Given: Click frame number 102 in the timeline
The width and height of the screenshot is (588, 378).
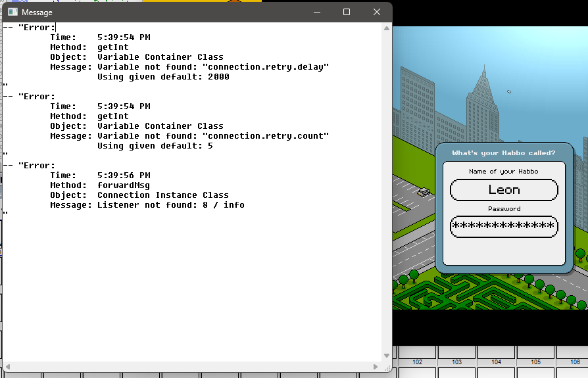Looking at the screenshot, I should (418, 362).
